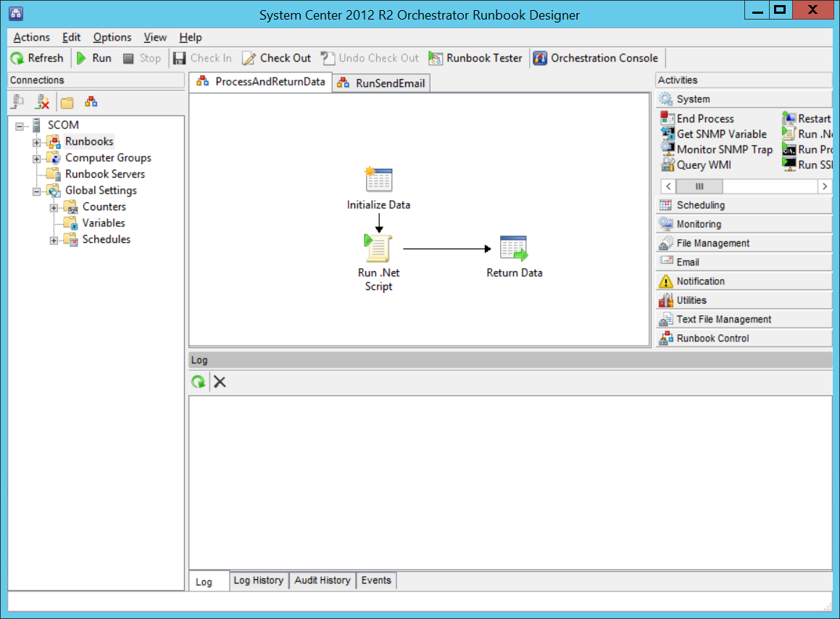Expand the Text File Management category

tap(744, 320)
